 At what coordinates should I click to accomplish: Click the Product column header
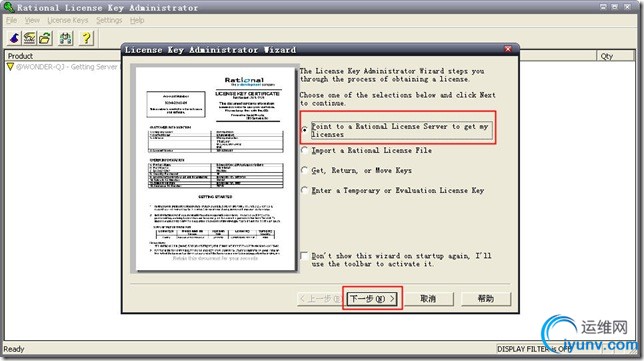(62, 56)
